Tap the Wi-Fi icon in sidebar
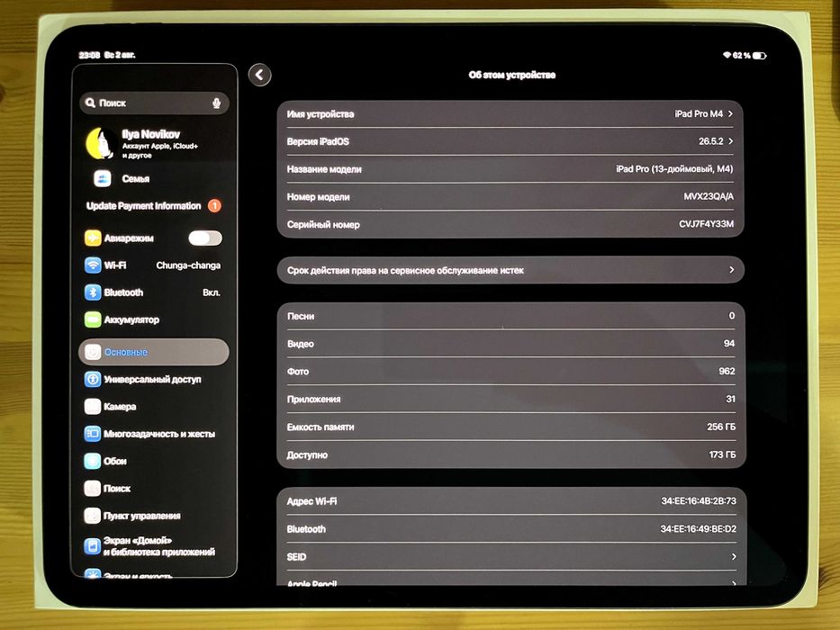 tap(93, 265)
